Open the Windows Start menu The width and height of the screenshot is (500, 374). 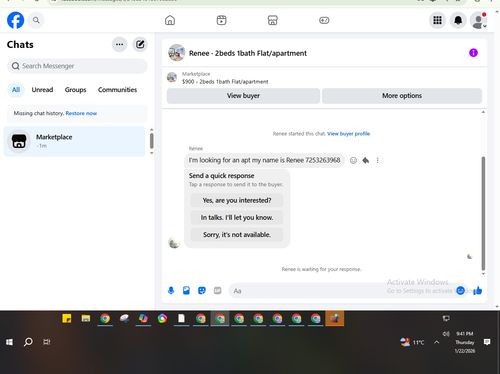[x=9, y=342]
